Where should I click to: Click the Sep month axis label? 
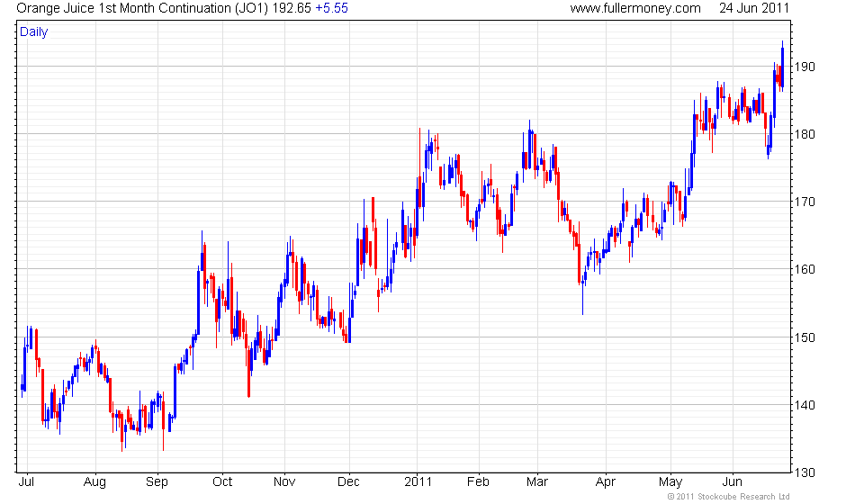click(157, 482)
